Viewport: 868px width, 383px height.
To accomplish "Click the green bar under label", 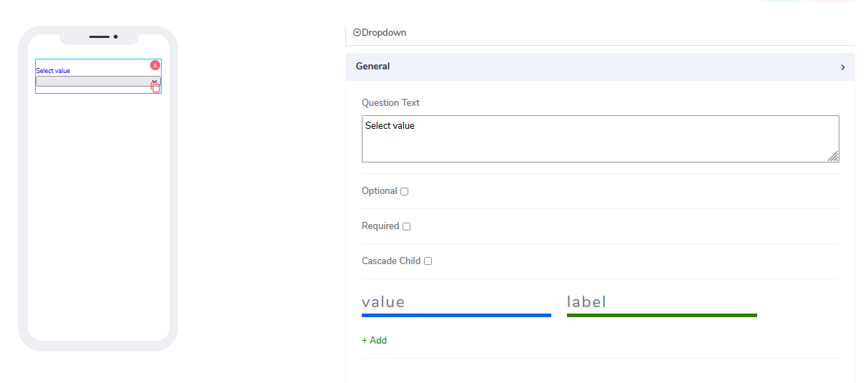I will 661,315.
